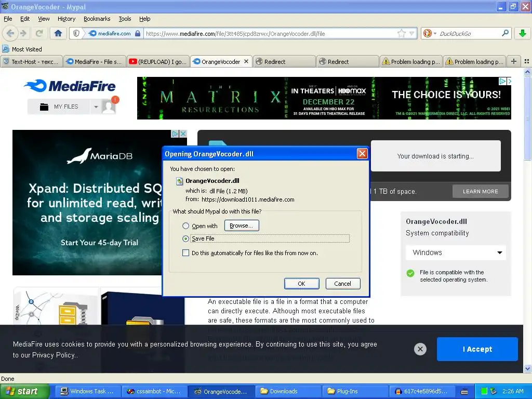Viewport: 532px width, 399px height.
Task: Dismiss the cookie banner with X
Action: (420, 349)
